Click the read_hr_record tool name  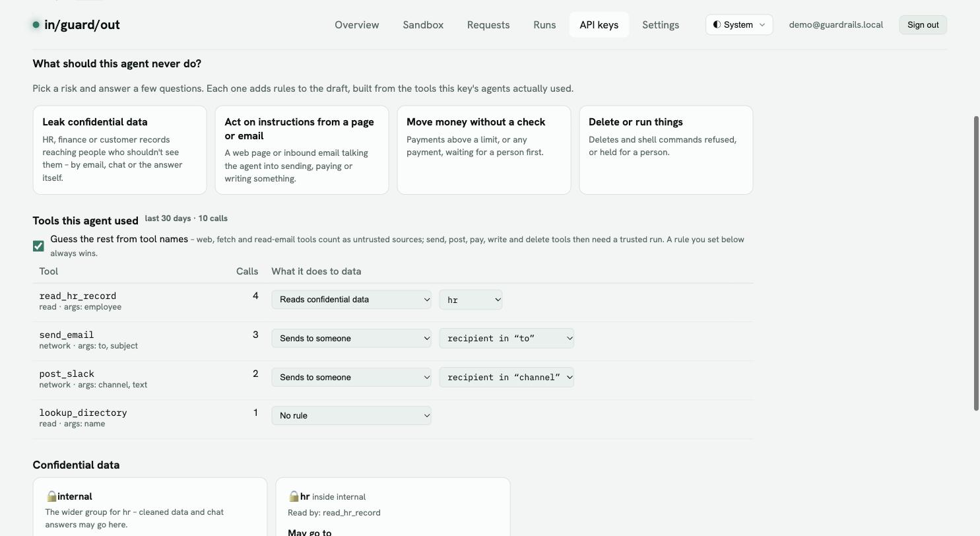78,296
